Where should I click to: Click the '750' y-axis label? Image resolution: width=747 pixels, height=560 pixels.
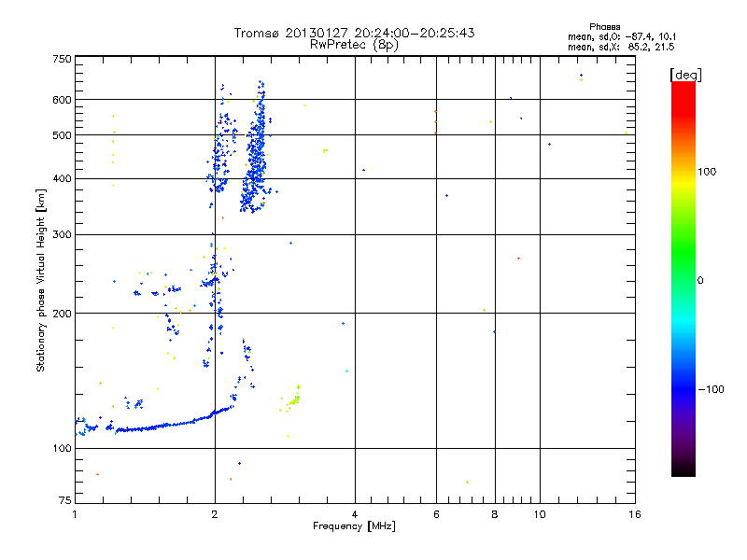pyautogui.click(x=62, y=59)
